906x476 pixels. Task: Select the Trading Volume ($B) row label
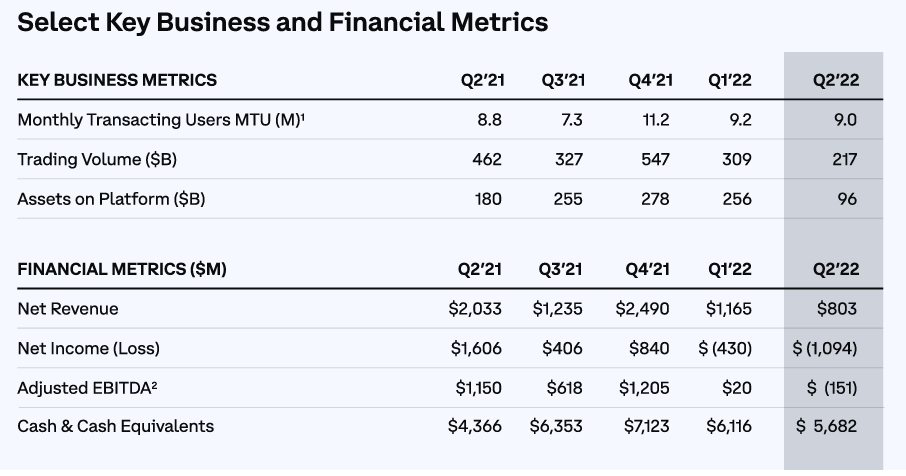point(97,159)
